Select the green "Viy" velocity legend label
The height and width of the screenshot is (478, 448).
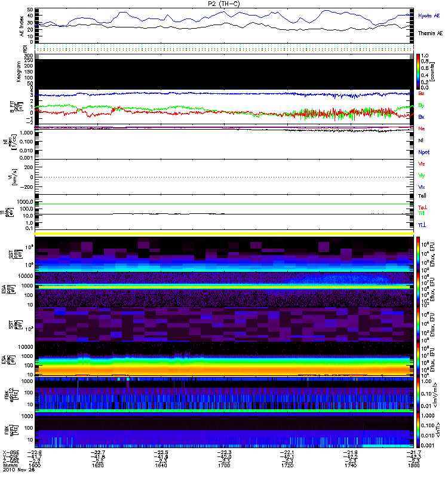(421, 176)
